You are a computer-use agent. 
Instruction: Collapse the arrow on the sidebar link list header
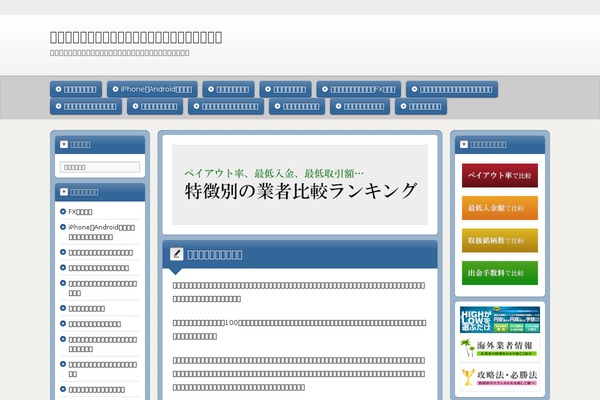pyautogui.click(x=64, y=192)
